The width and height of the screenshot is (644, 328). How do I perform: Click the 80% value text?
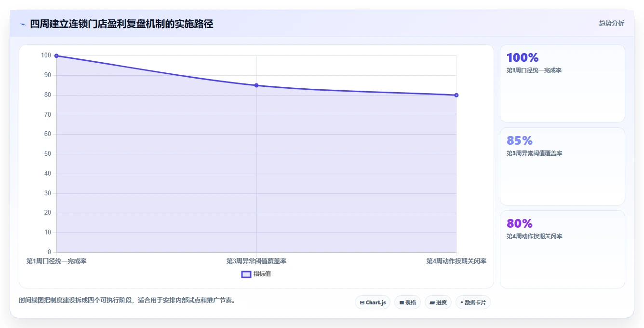[x=520, y=223]
